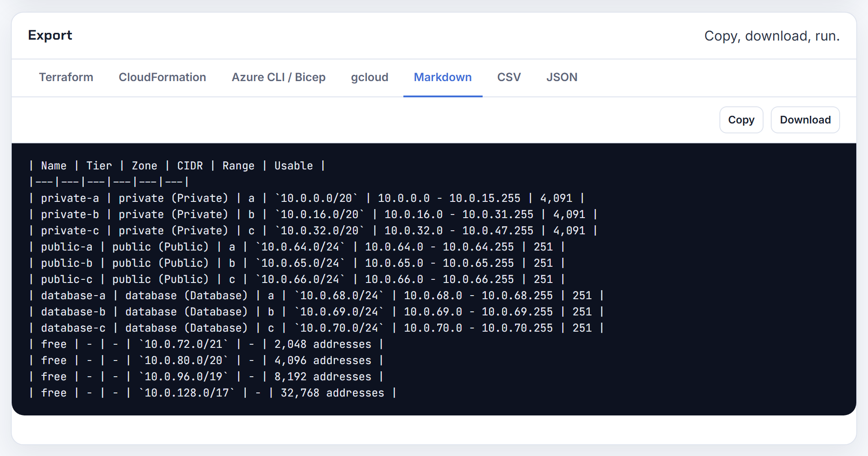Copy the markdown output
Image resolution: width=868 pixels, height=456 pixels.
(741, 120)
